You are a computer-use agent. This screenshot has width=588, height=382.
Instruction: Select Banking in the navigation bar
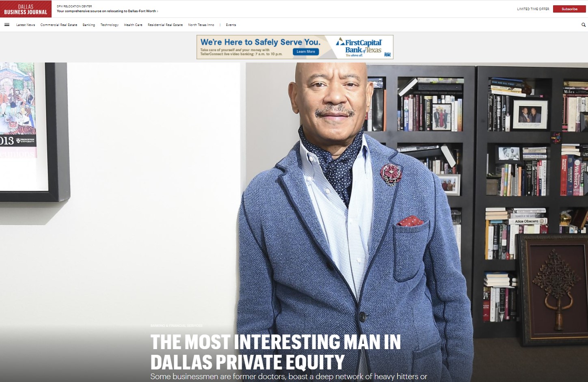tap(89, 25)
